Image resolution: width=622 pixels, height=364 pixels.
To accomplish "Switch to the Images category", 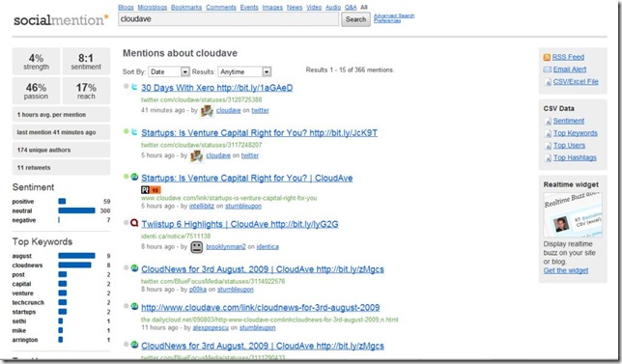I will (x=272, y=7).
